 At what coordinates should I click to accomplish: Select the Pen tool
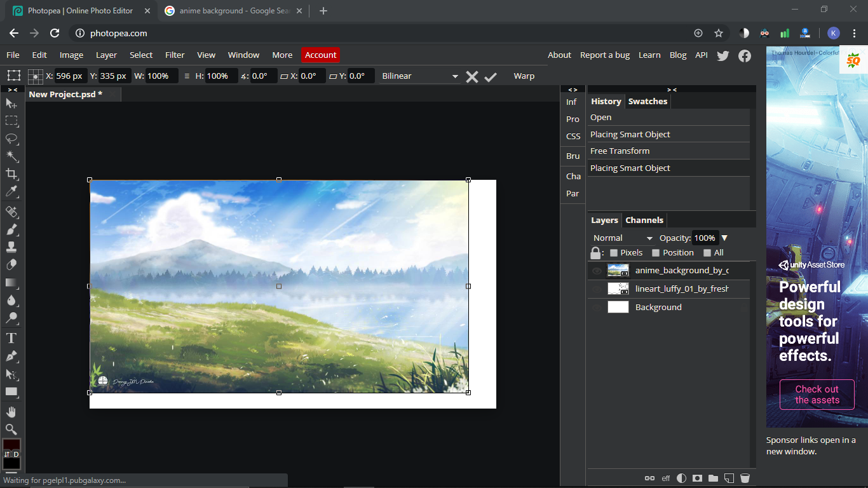pos(11,356)
